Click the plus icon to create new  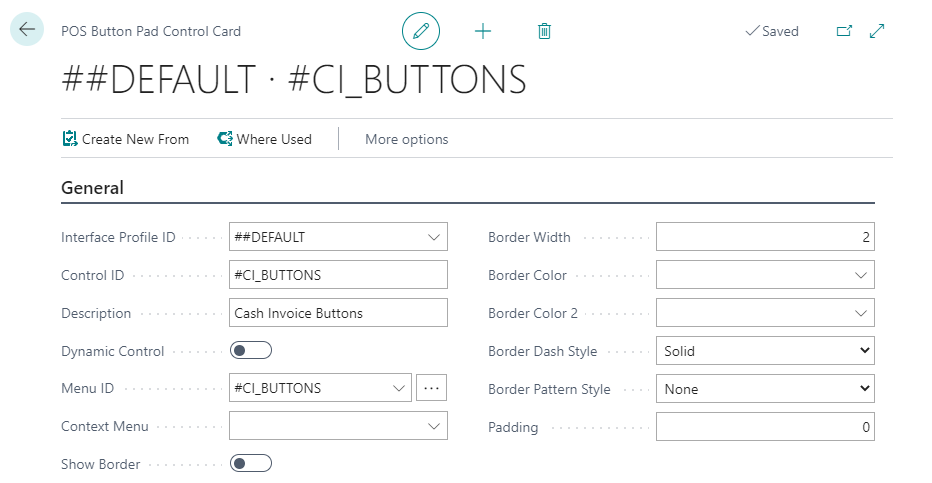coord(483,31)
